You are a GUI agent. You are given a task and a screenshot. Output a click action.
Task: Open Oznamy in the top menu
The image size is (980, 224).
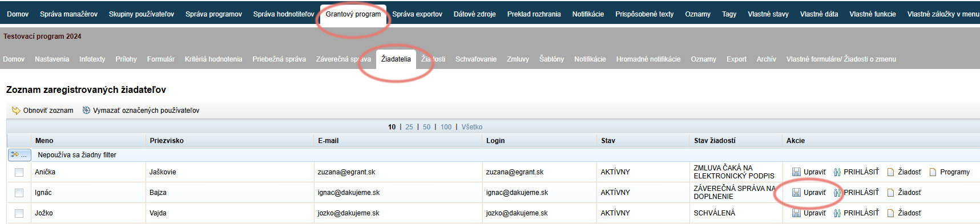tap(697, 14)
